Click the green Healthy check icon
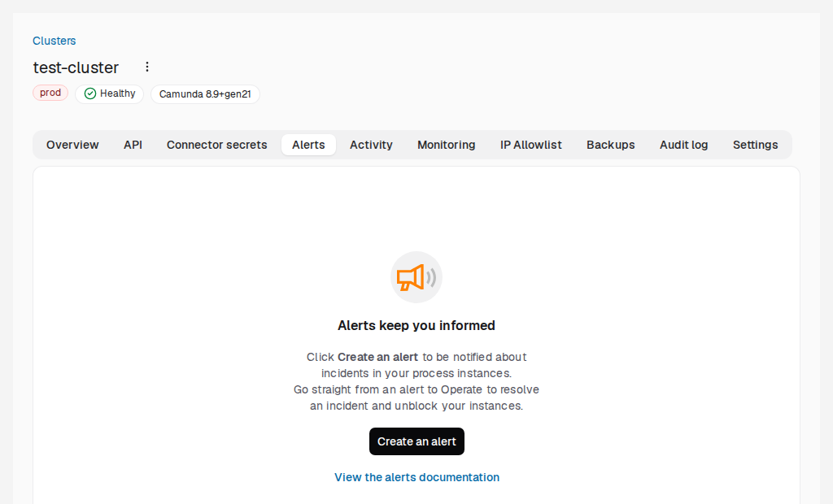Image resolution: width=833 pixels, height=504 pixels. pyautogui.click(x=90, y=93)
